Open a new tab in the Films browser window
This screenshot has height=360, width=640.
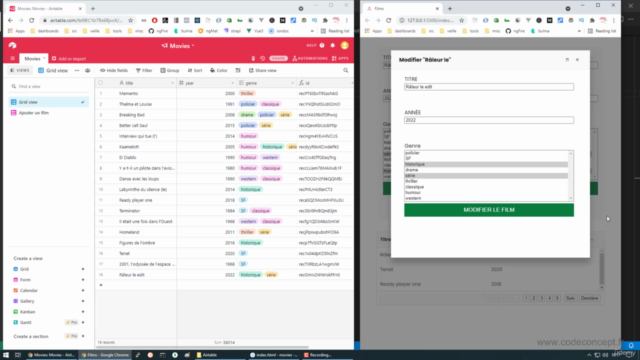point(450,9)
